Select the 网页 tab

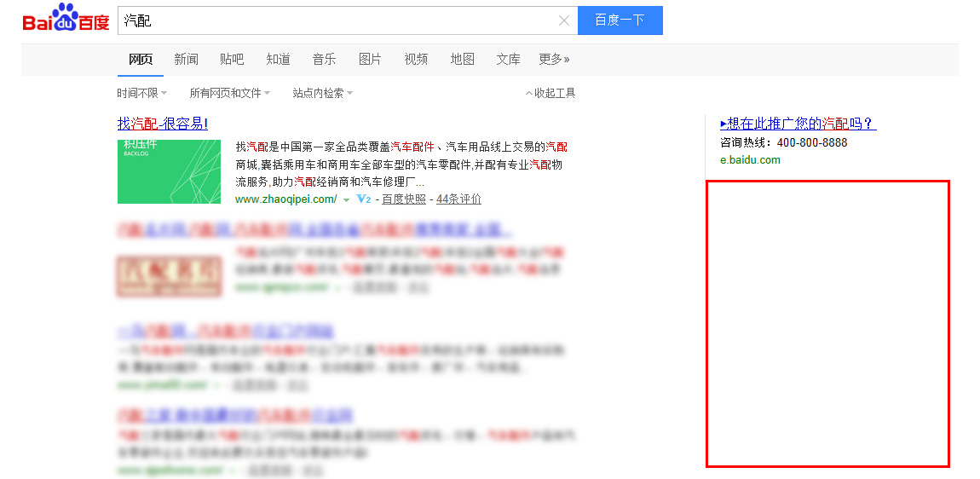141,60
